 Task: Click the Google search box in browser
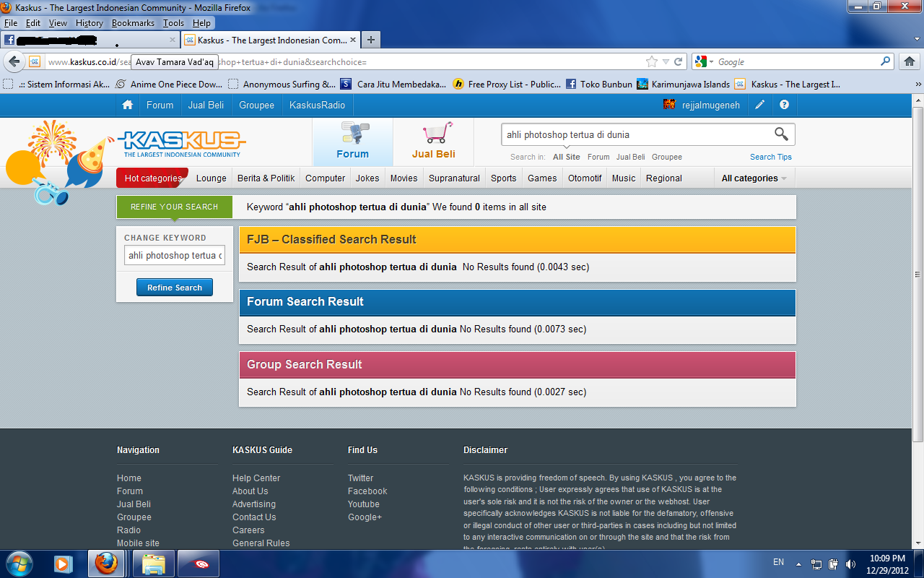(x=796, y=62)
